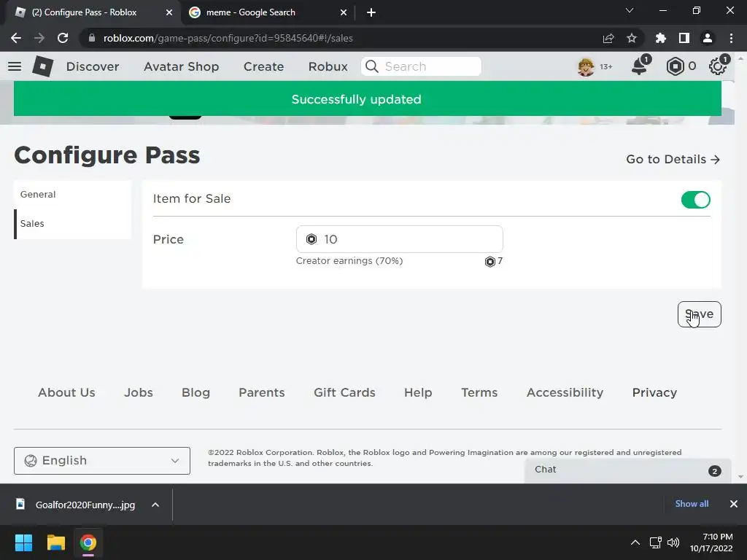Open the English language dropdown
Image resolution: width=747 pixels, height=560 pixels.
point(102,461)
